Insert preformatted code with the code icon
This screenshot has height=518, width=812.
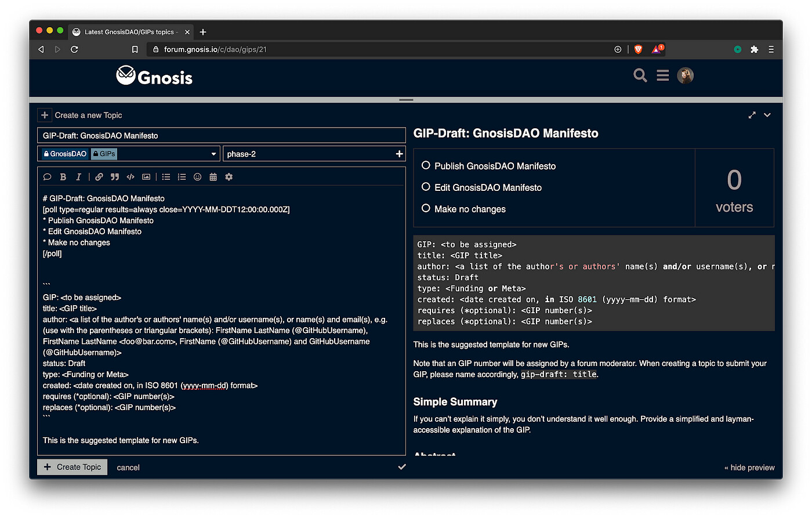pyautogui.click(x=130, y=177)
